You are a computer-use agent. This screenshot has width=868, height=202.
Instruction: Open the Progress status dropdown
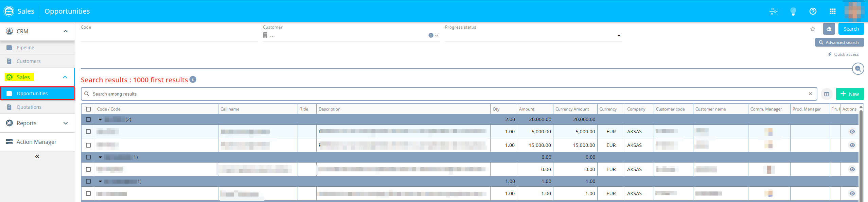point(619,35)
